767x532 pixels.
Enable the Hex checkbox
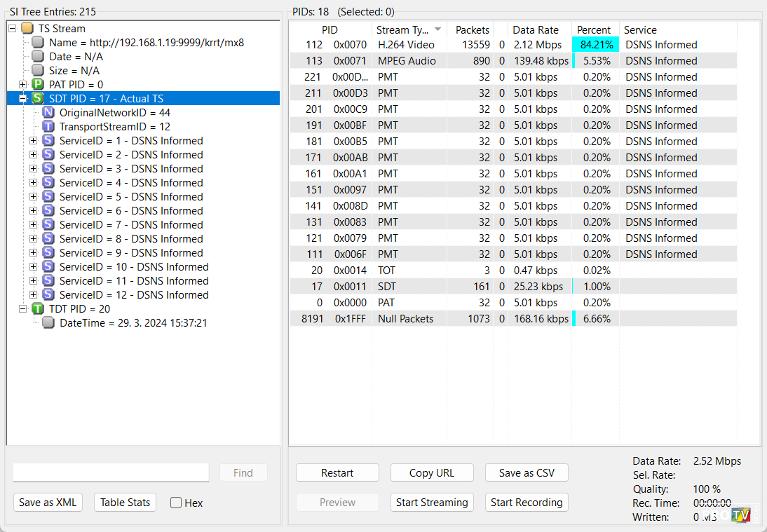[x=176, y=503]
